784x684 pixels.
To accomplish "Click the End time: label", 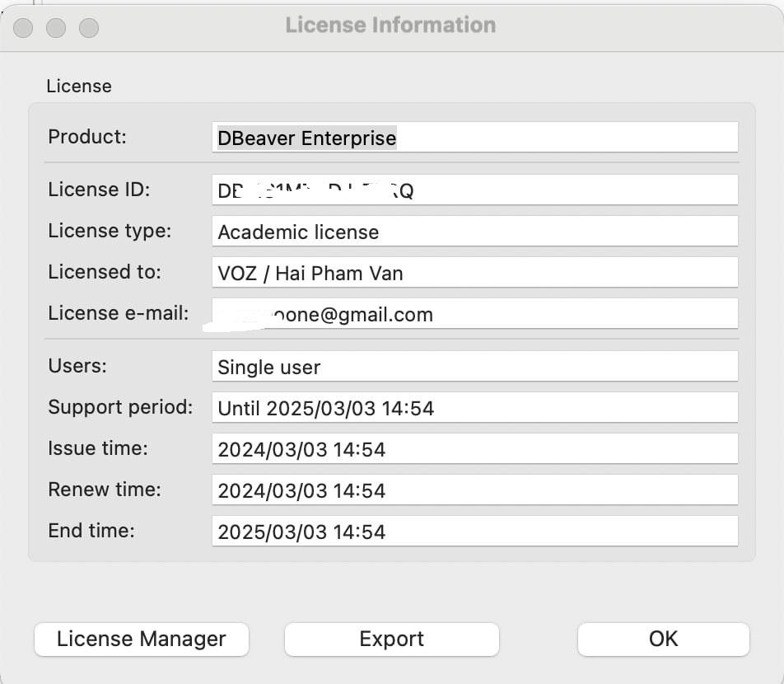I will tap(91, 531).
